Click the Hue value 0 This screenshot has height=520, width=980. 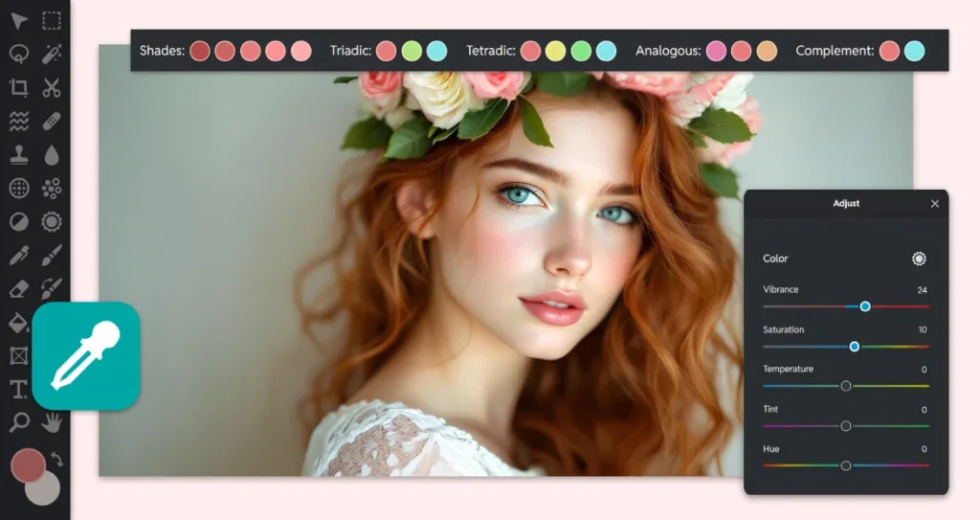924,449
